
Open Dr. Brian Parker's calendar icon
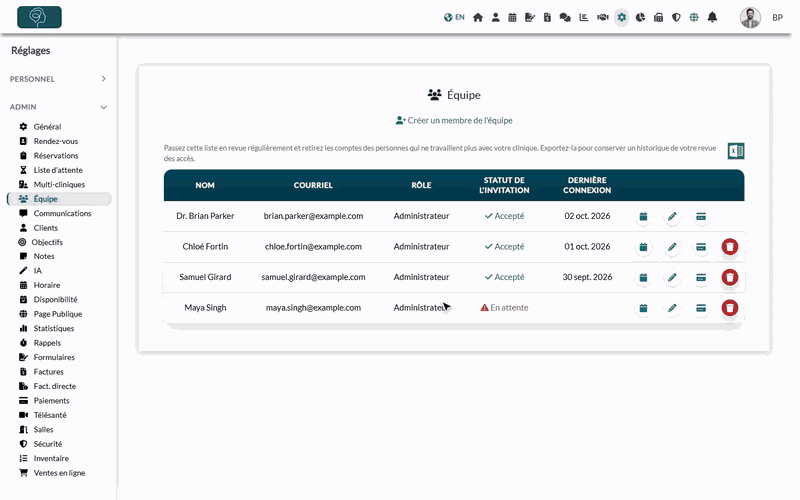[643, 216]
